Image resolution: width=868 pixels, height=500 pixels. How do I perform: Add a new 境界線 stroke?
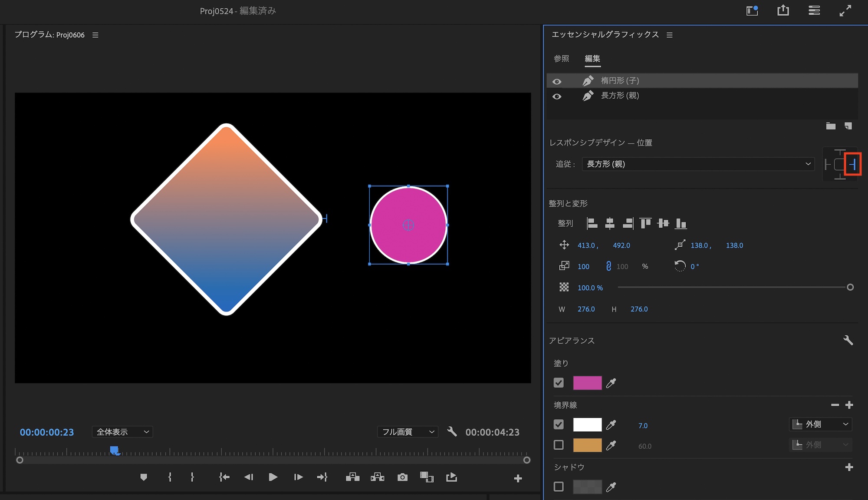point(849,405)
